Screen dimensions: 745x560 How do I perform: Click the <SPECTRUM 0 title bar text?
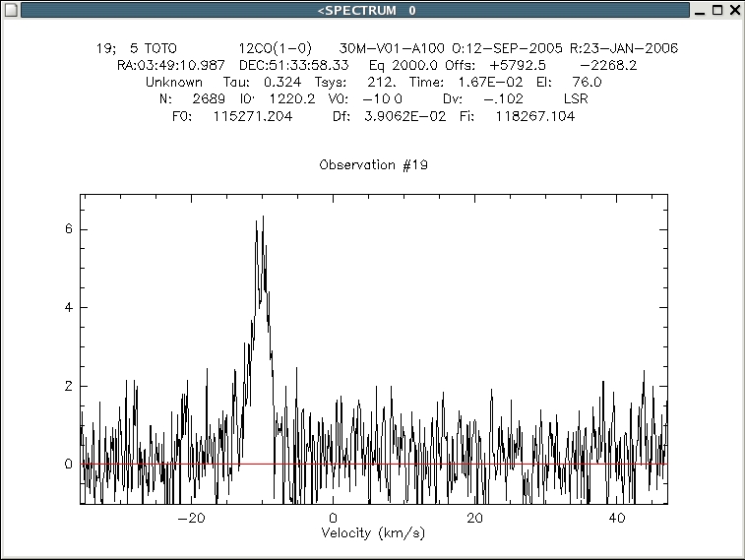tap(366, 10)
